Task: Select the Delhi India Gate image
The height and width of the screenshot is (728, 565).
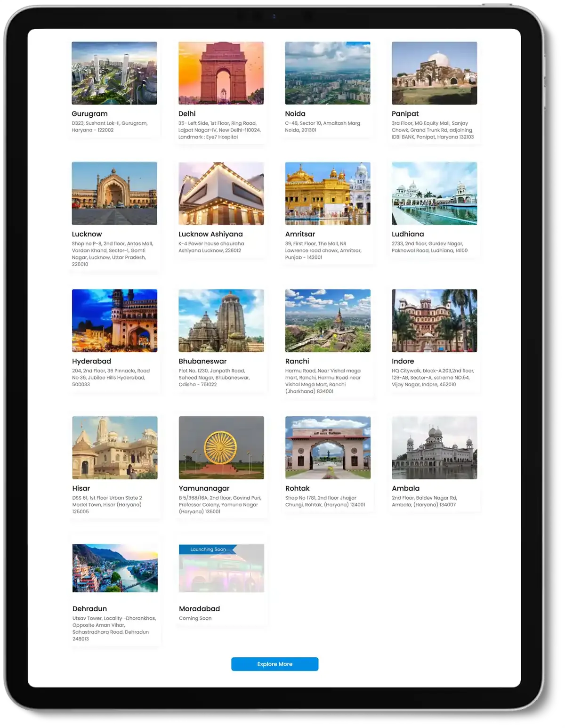Action: [221, 73]
